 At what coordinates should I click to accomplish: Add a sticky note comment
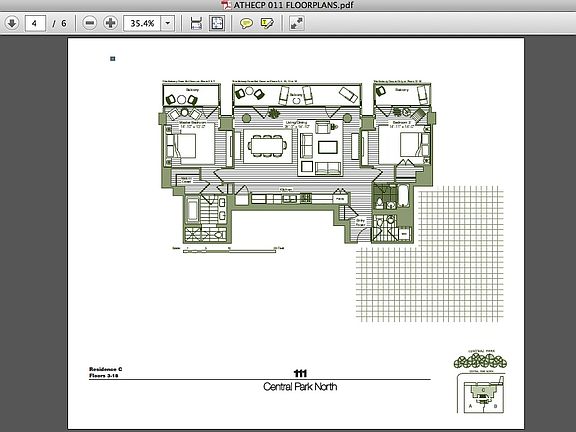point(246,24)
